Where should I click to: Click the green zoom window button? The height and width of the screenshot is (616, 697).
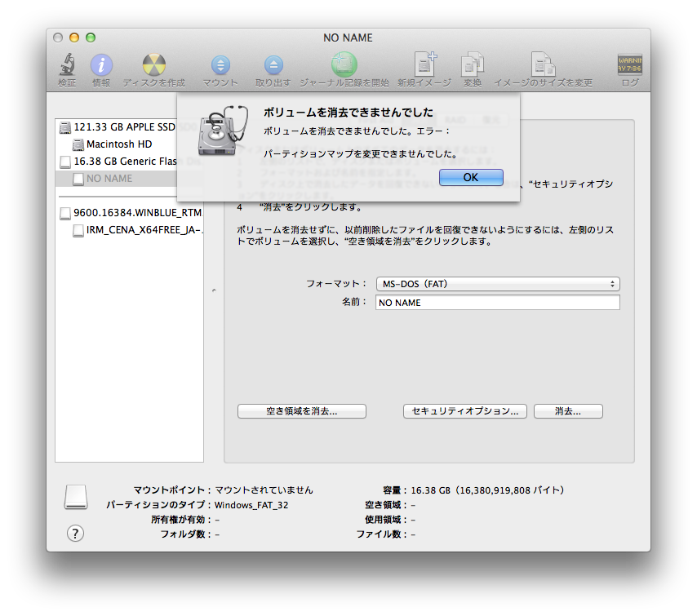[91, 38]
